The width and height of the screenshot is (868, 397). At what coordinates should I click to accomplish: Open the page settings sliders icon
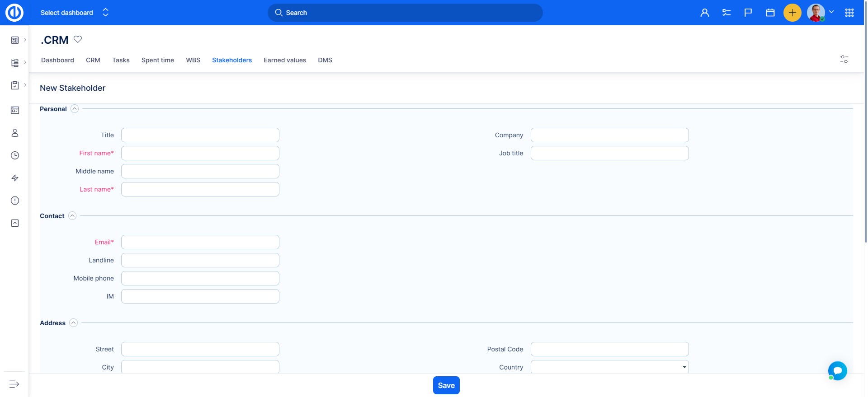pyautogui.click(x=844, y=59)
